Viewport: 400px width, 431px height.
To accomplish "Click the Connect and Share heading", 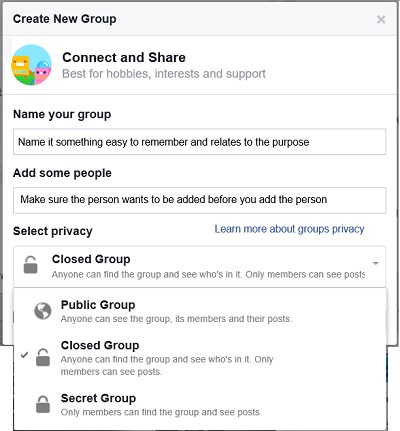I will point(124,57).
